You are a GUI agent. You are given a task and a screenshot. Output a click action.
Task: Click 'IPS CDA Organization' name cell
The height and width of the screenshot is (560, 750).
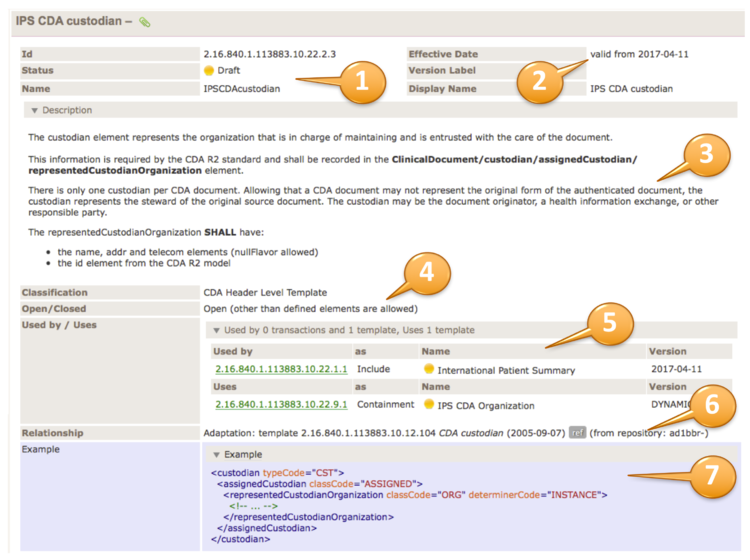pos(486,406)
